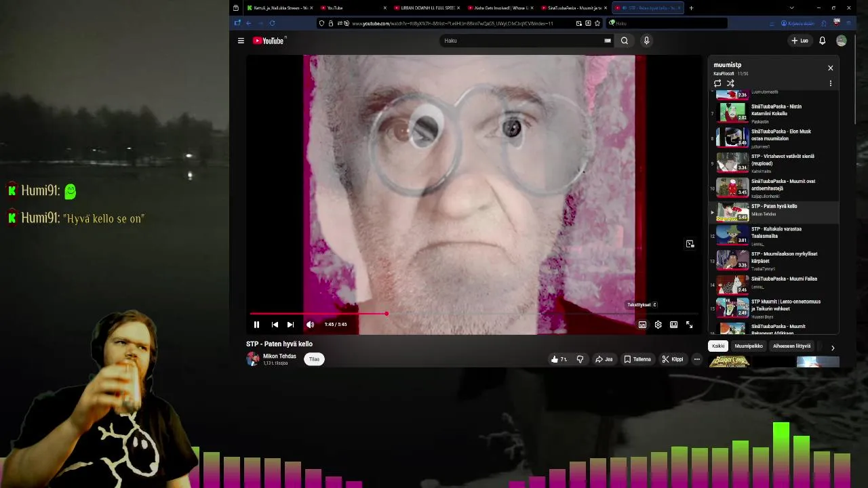The width and height of the screenshot is (868, 488).
Task: Switch to the 'Aisha Gets Involved' tab
Action: click(x=500, y=8)
